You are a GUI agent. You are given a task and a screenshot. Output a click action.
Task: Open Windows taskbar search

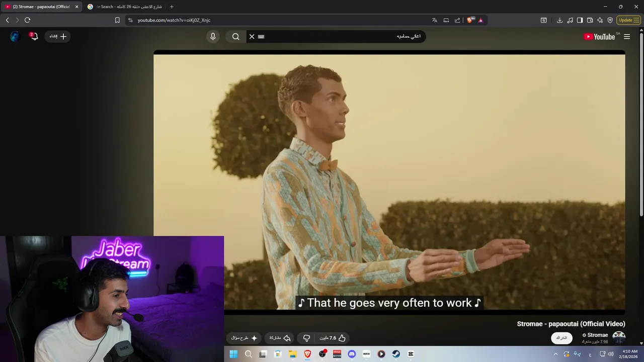(x=248, y=354)
